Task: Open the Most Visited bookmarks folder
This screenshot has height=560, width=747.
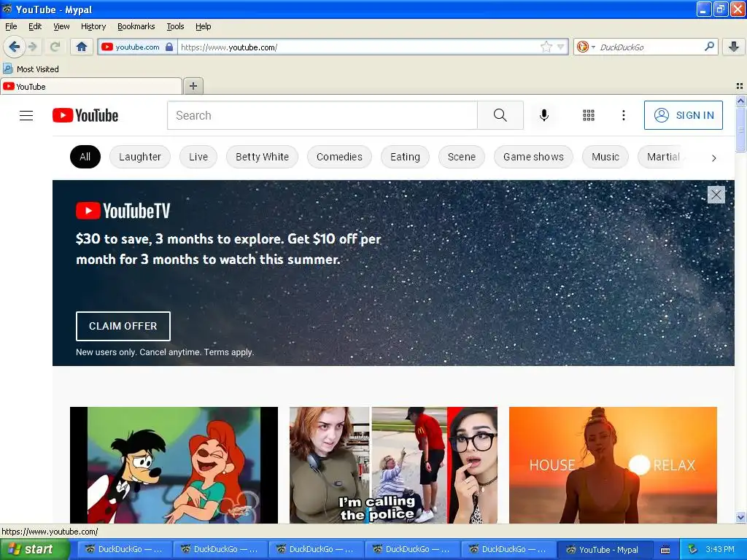Action: click(31, 69)
